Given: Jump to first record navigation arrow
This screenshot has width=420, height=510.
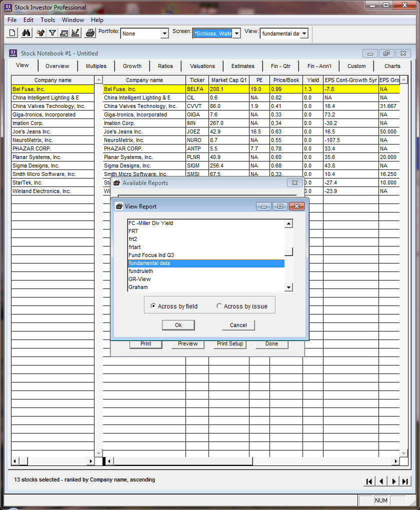Looking at the screenshot, I should point(369,481).
